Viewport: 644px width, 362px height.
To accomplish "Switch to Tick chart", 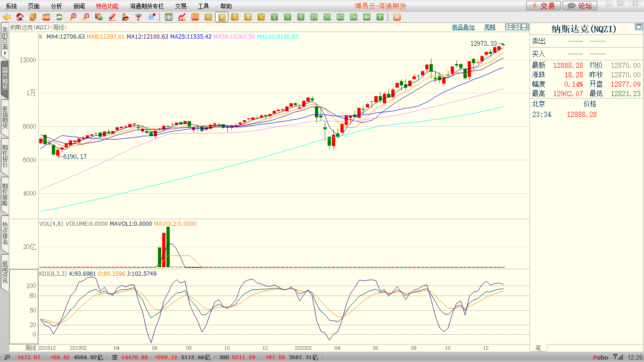I will click(x=195, y=17).
